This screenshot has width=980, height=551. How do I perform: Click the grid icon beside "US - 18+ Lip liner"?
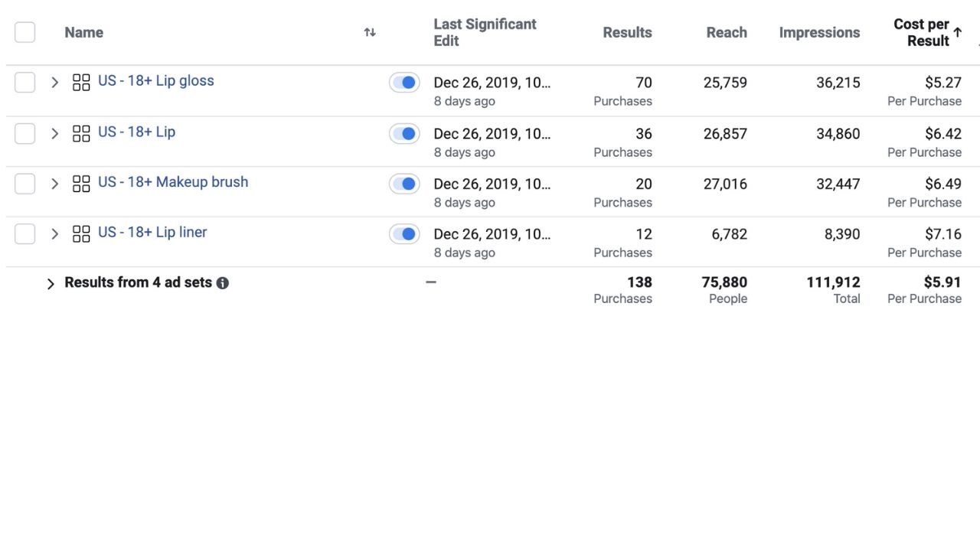pyautogui.click(x=81, y=233)
